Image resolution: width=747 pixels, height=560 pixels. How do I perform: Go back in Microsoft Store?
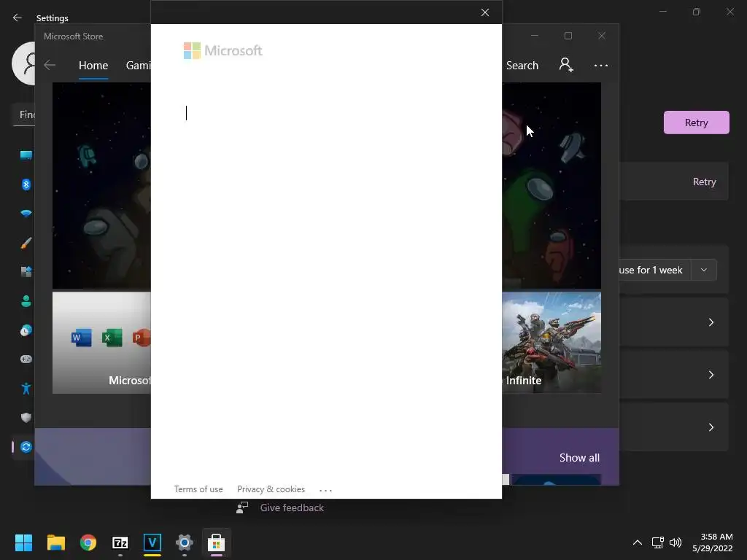coord(50,65)
